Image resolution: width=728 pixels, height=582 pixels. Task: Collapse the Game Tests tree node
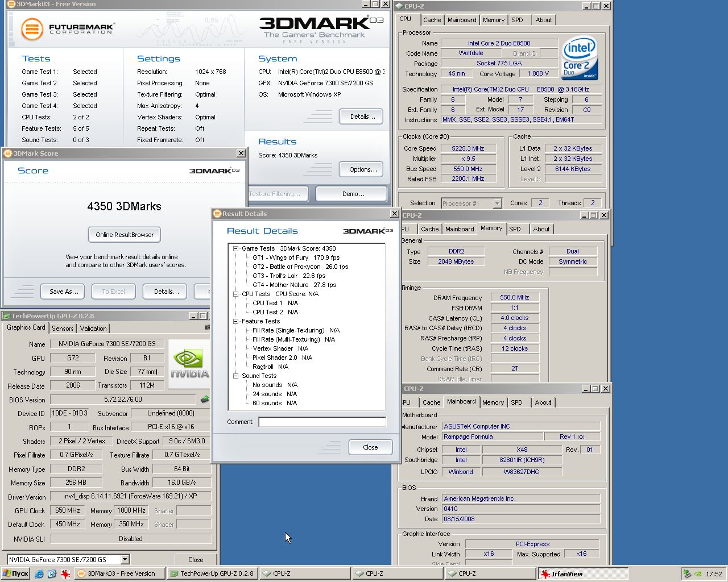click(x=235, y=248)
